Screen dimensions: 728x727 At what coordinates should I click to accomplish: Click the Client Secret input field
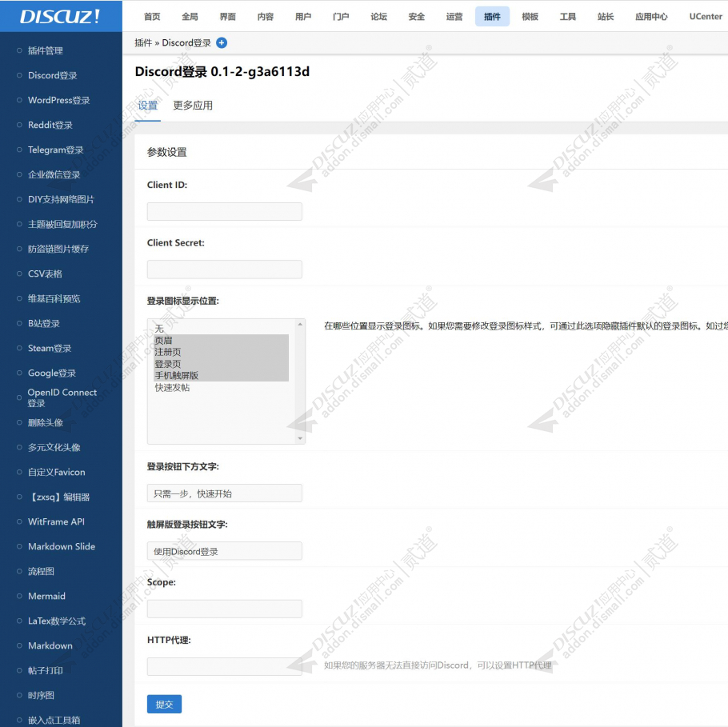click(224, 270)
